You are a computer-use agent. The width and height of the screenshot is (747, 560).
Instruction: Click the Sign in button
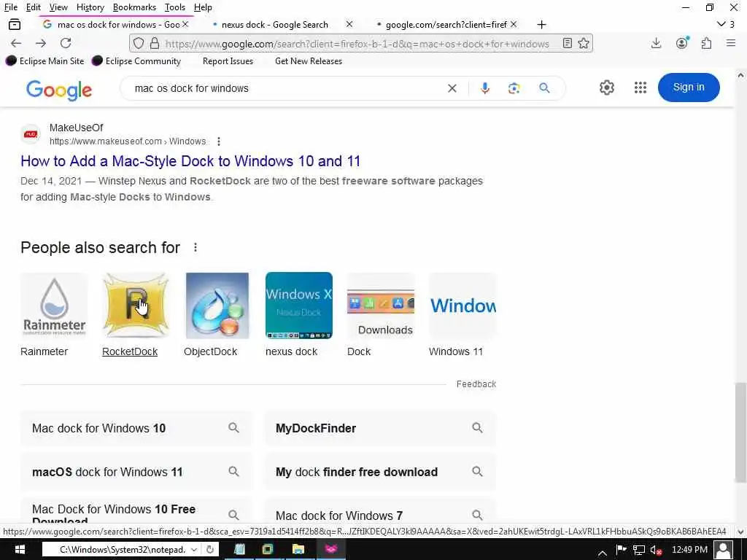(689, 87)
